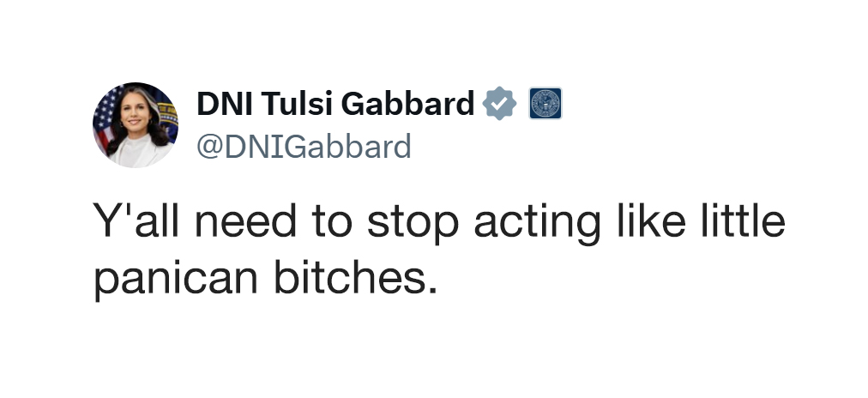Screen dimensions: 868x398
Task: Click the word "Y'all" in the tweet
Action: point(136,221)
